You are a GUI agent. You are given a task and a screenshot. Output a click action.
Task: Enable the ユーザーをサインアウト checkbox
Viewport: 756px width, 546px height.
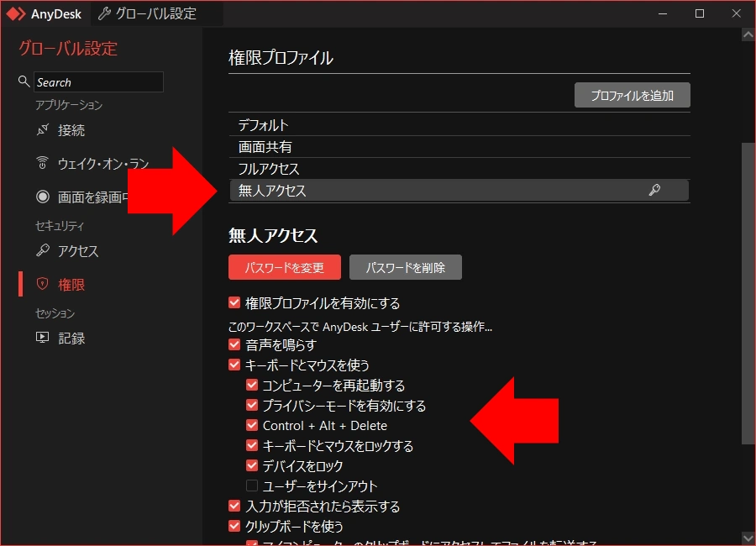click(251, 486)
